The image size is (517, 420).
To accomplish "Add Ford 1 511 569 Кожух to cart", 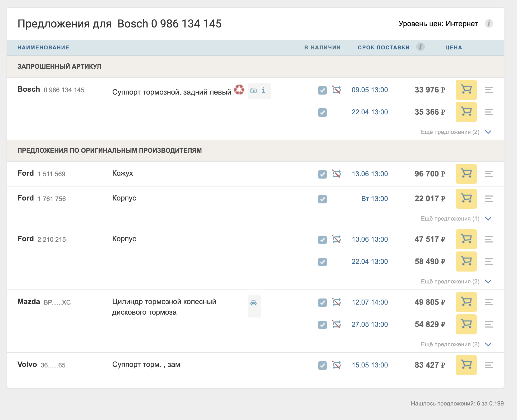I will (x=466, y=174).
